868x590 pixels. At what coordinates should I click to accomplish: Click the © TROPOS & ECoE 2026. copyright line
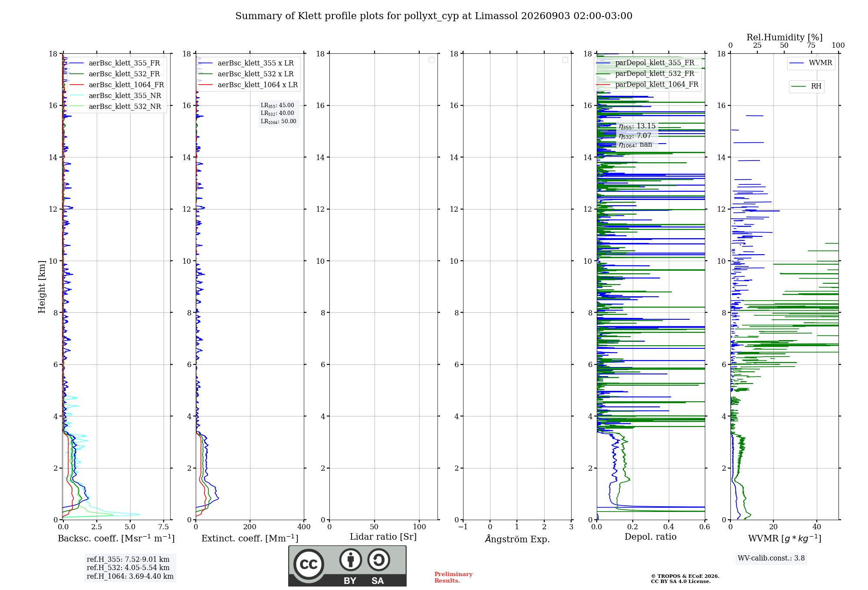tap(685, 576)
